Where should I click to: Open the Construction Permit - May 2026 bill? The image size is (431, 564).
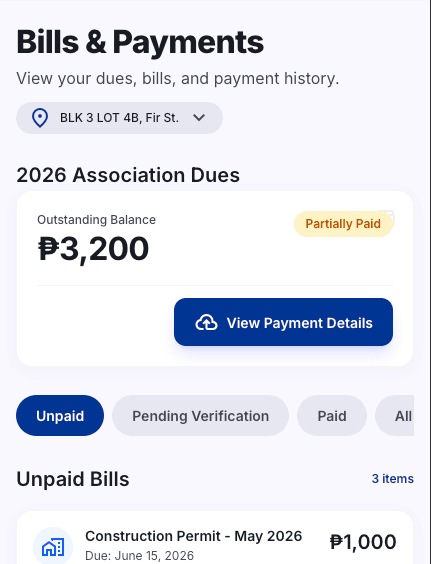215,538
